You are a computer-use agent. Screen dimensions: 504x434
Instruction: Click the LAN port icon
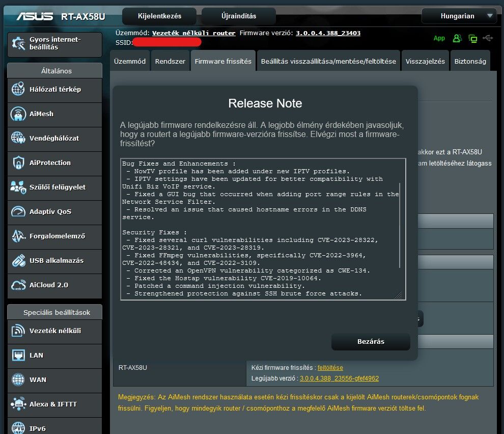point(18,355)
